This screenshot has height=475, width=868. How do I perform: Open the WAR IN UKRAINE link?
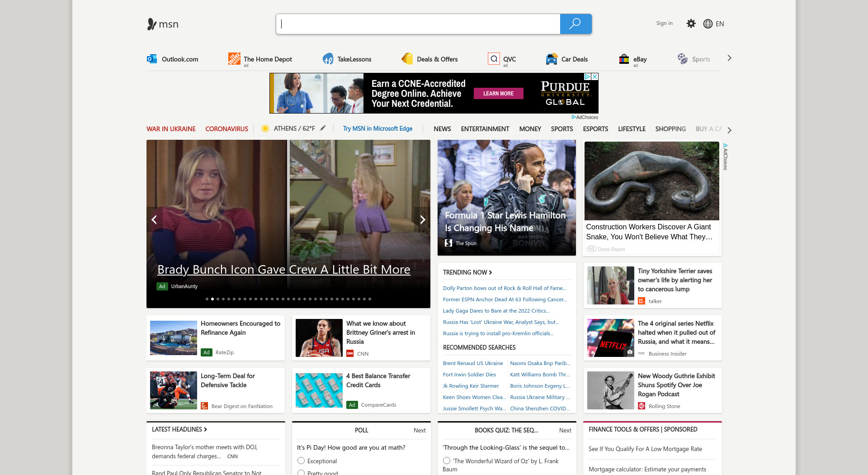(171, 128)
